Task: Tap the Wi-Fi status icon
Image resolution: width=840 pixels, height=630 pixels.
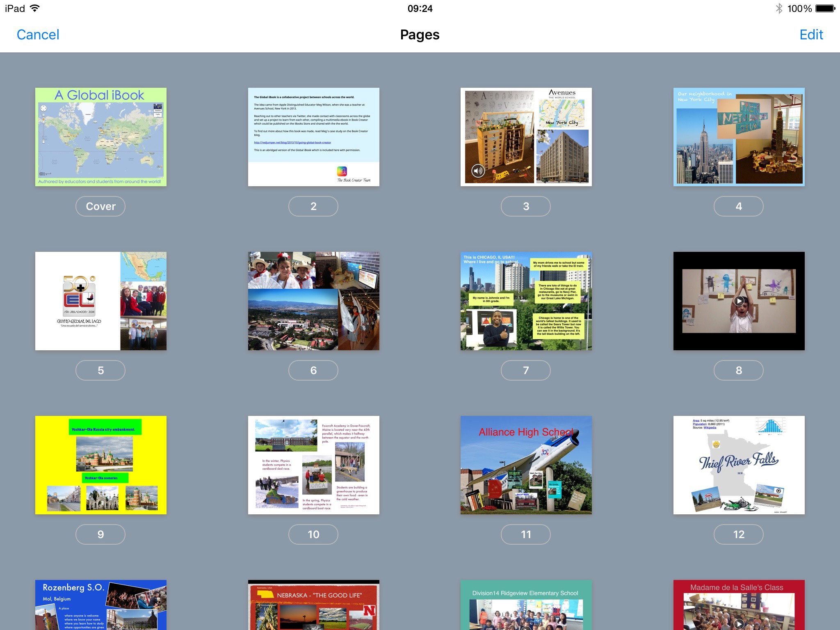Action: click(x=35, y=8)
